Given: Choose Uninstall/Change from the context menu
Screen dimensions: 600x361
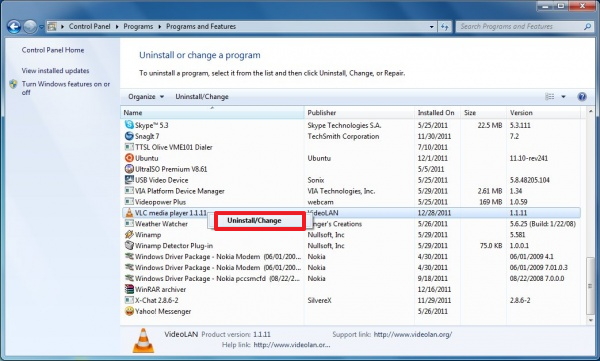Looking at the screenshot, I should tap(254, 221).
